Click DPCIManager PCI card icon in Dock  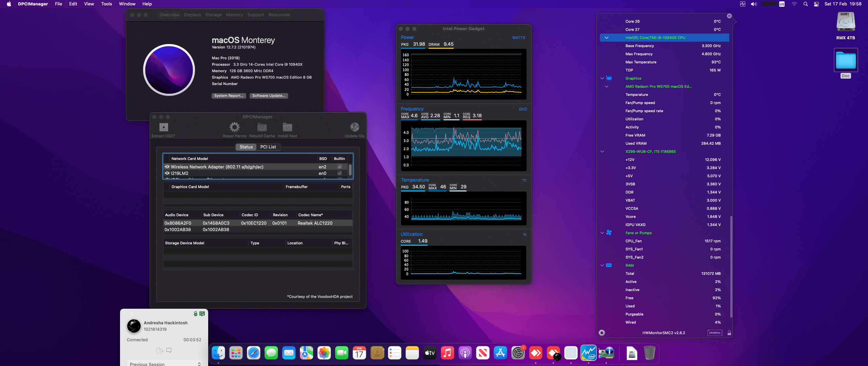[x=606, y=353]
